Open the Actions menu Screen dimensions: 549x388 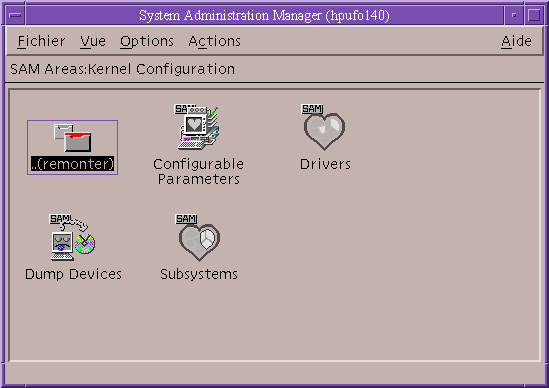[214, 41]
